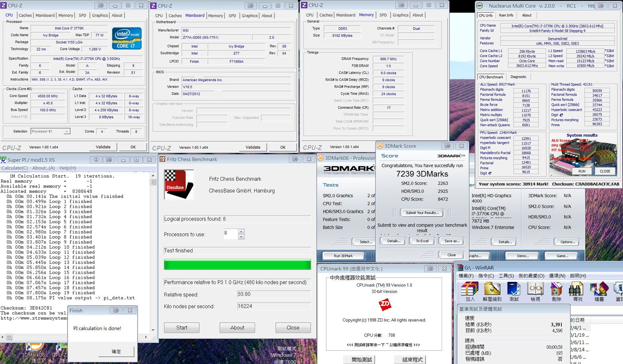
Task: Click the Kilo nodes per second field 16224
Action: pos(274,306)
